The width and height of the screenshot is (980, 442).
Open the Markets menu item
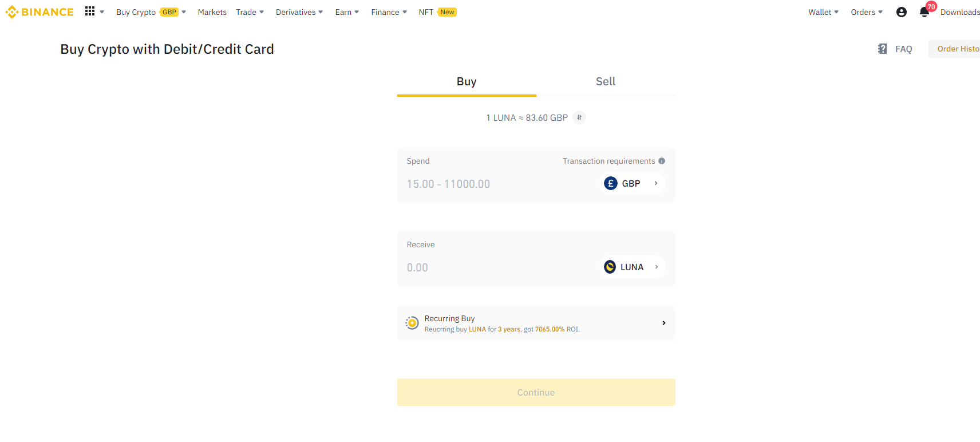[212, 12]
